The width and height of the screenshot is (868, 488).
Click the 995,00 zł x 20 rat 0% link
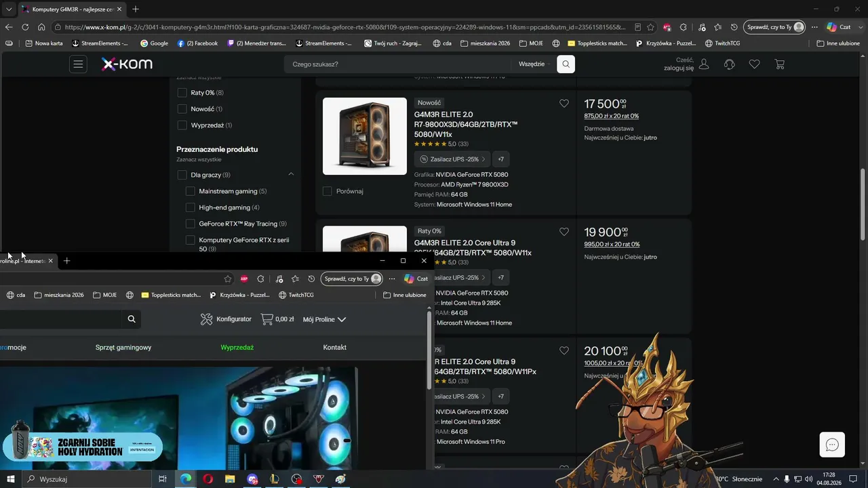[x=612, y=245]
